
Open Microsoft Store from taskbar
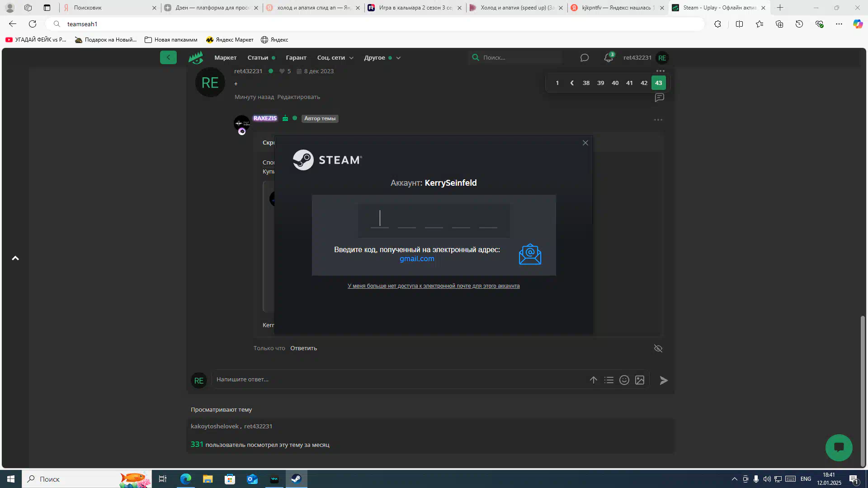230,479
